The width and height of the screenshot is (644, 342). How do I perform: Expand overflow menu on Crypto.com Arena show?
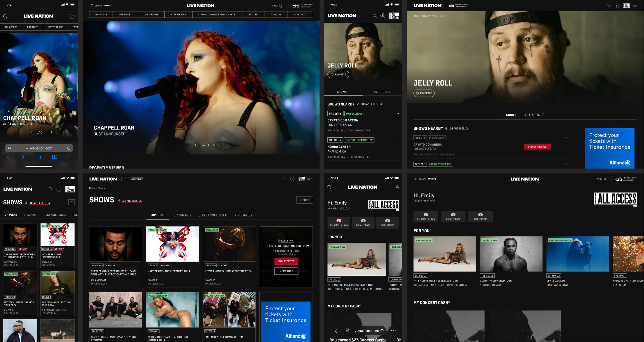397,113
